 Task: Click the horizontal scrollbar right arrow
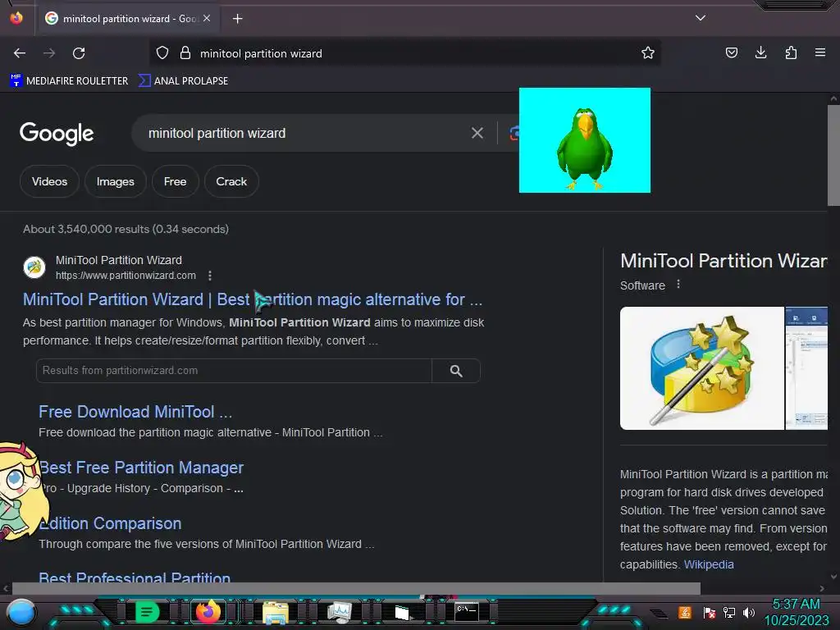pos(822,589)
